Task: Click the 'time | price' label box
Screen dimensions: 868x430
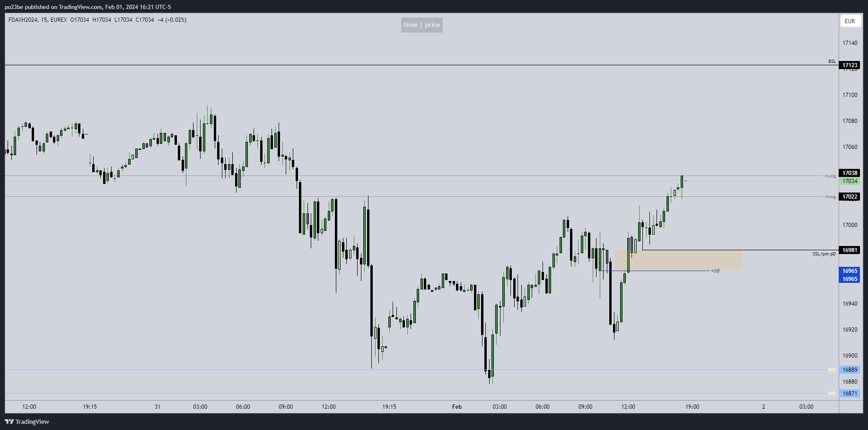Action: click(421, 25)
